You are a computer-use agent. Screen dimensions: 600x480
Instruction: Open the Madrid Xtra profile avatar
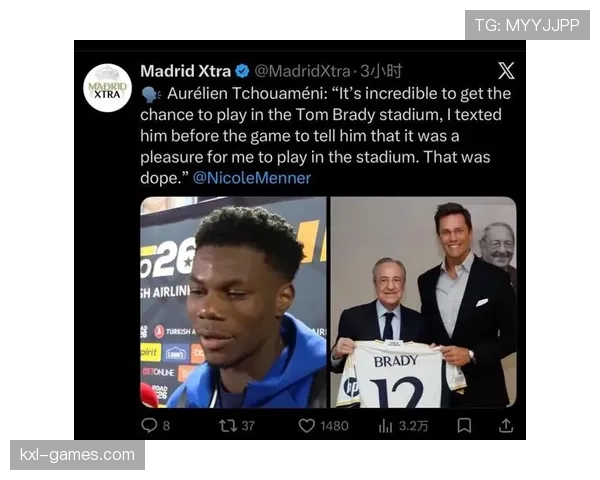(107, 87)
